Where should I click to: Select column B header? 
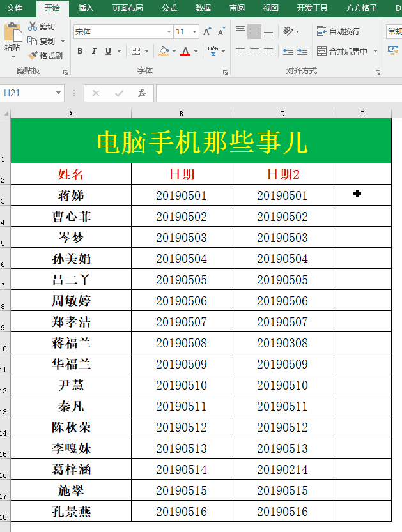[181, 114]
